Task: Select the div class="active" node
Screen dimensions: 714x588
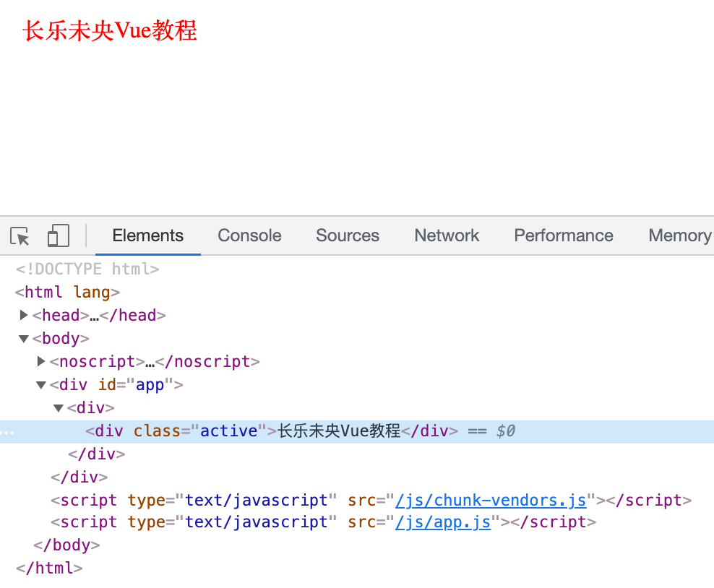Action: (357, 431)
